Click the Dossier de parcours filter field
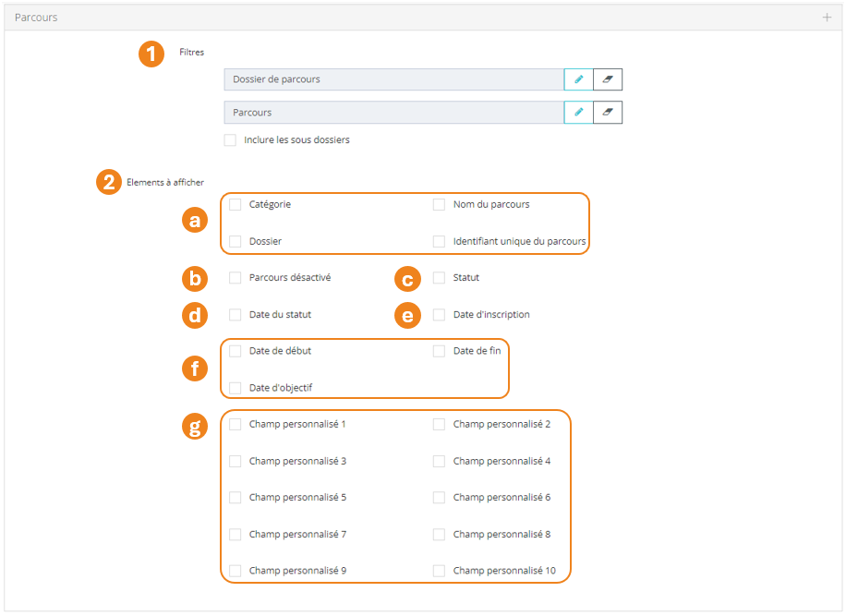The height and width of the screenshot is (616, 846). 393,79
